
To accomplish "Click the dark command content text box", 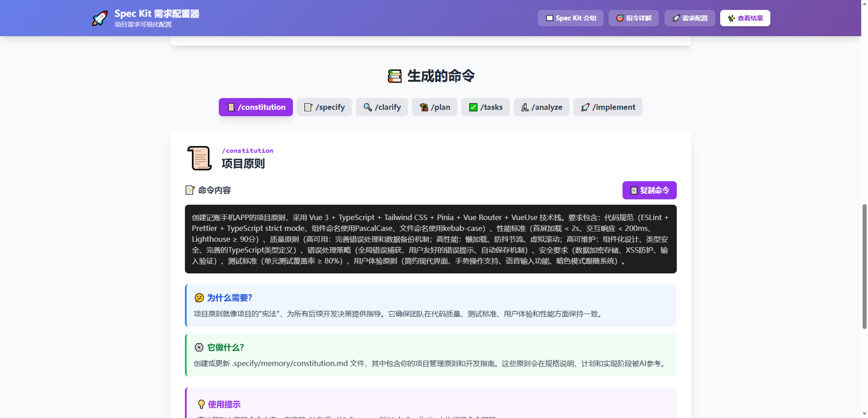I will pos(431,239).
